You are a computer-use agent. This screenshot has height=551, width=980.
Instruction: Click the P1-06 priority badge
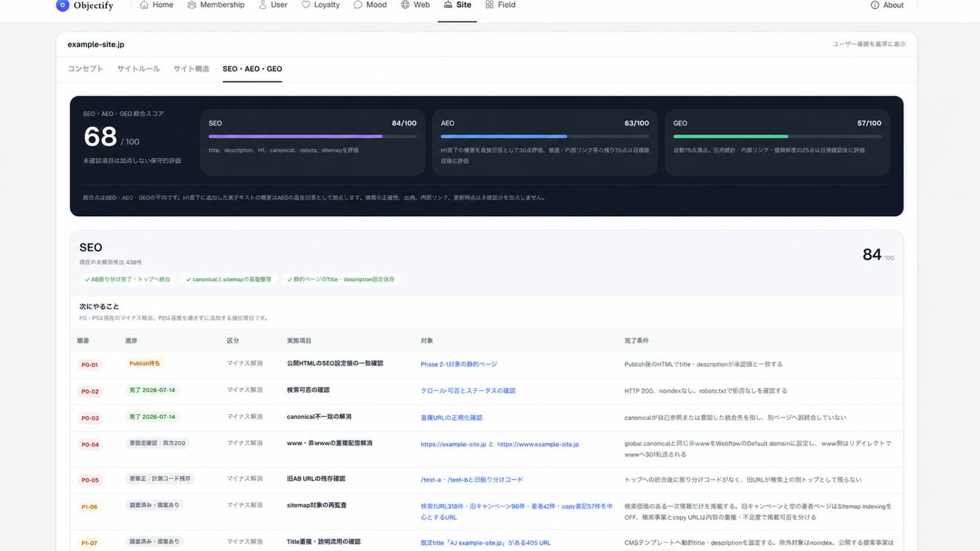point(89,507)
